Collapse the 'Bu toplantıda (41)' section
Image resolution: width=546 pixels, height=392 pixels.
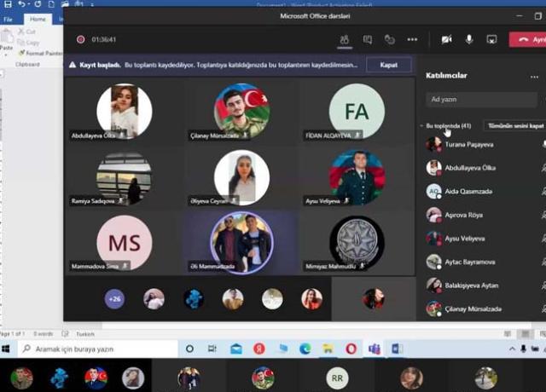421,125
